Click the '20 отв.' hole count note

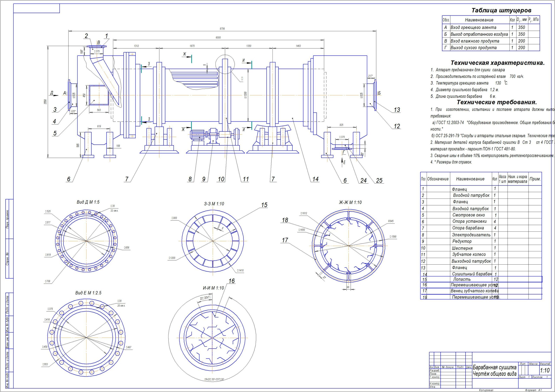121,306
